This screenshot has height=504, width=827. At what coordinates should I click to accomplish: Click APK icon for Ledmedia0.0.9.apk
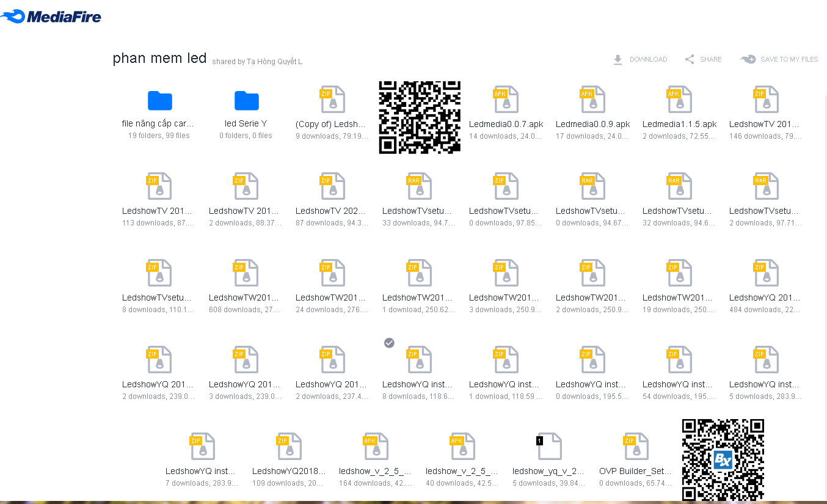(594, 99)
